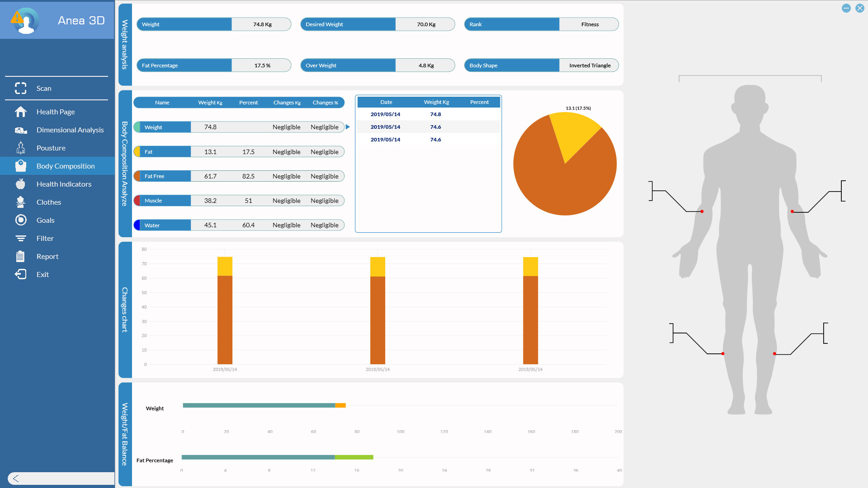868x488 pixels.
Task: Click the Pousture figure icon
Action: [20, 148]
